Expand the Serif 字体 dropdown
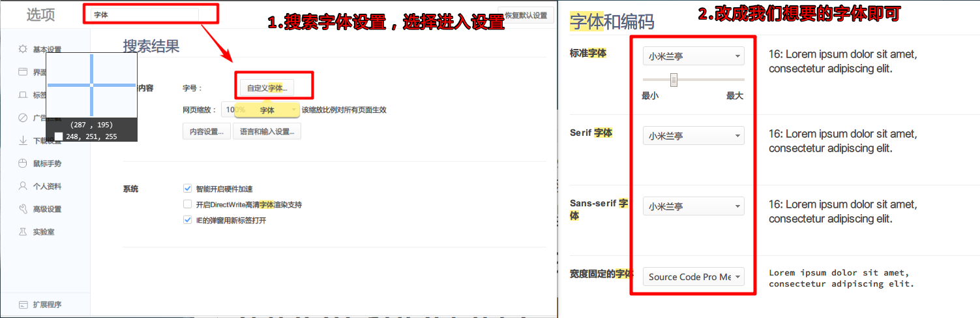Image resolution: width=980 pixels, height=318 pixels. click(x=693, y=136)
